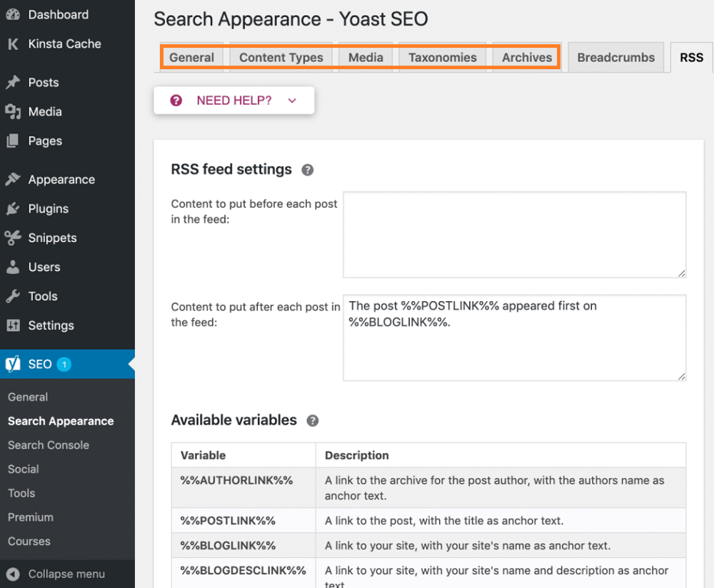Expand the Need Help chevron
Screen dimensions: 714x588
292,101
